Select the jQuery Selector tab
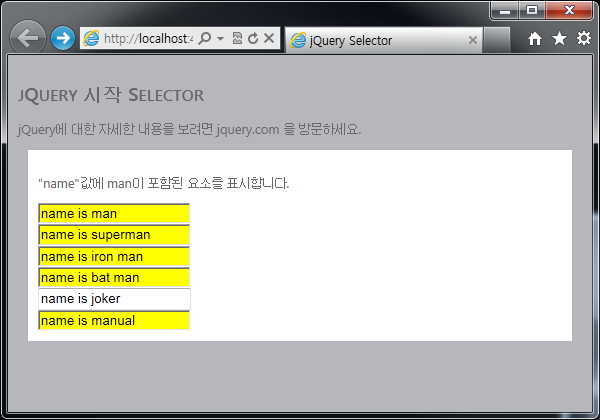The height and width of the screenshot is (420, 600). click(x=384, y=40)
